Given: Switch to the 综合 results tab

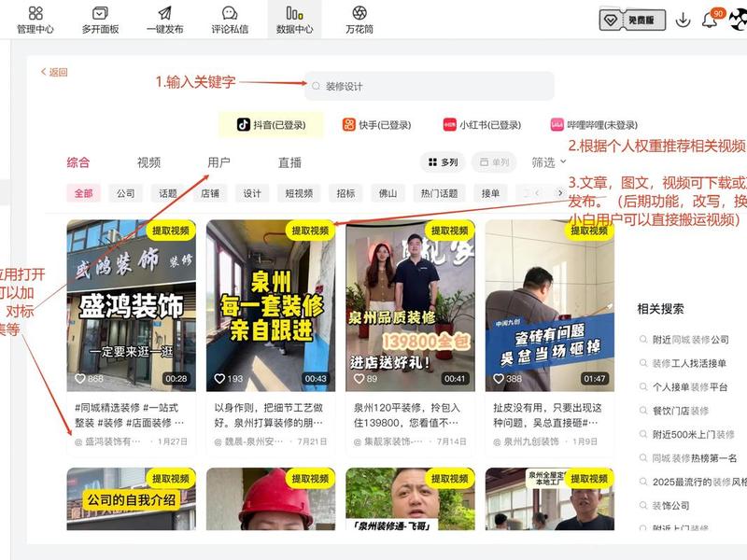Looking at the screenshot, I should 78,162.
